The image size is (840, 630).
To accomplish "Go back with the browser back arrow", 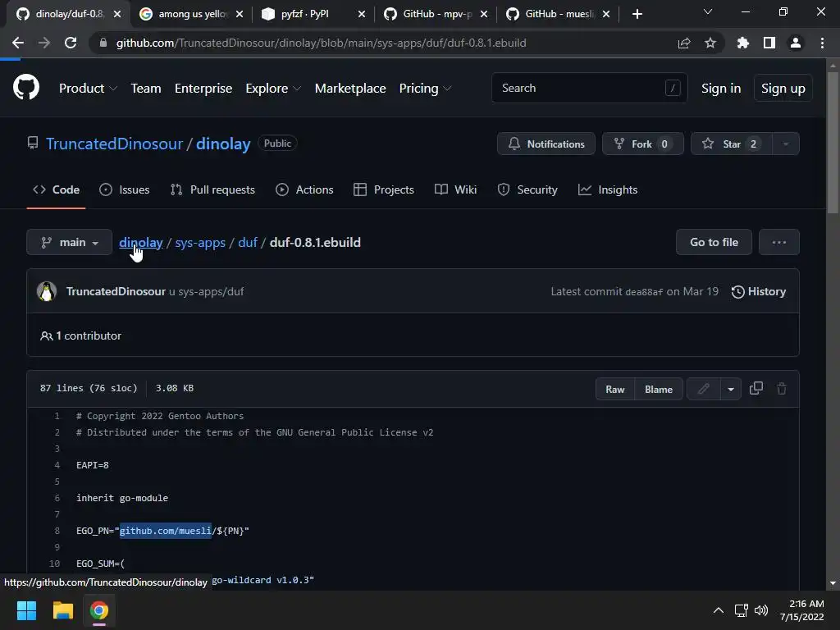I will (18, 43).
